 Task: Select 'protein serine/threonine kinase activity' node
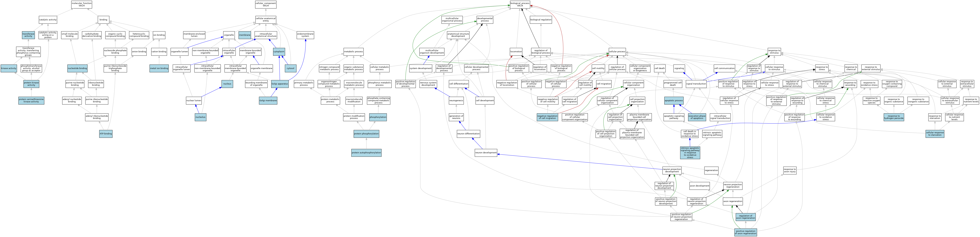tap(31, 100)
